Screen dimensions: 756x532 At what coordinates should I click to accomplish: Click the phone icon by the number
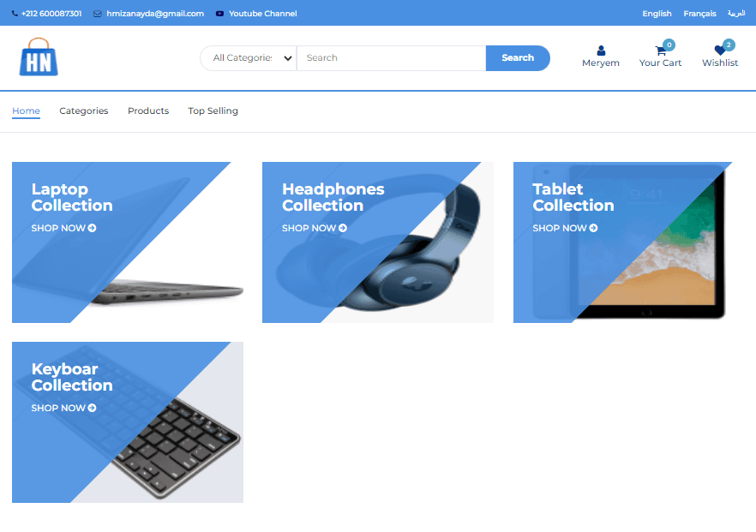[15, 14]
